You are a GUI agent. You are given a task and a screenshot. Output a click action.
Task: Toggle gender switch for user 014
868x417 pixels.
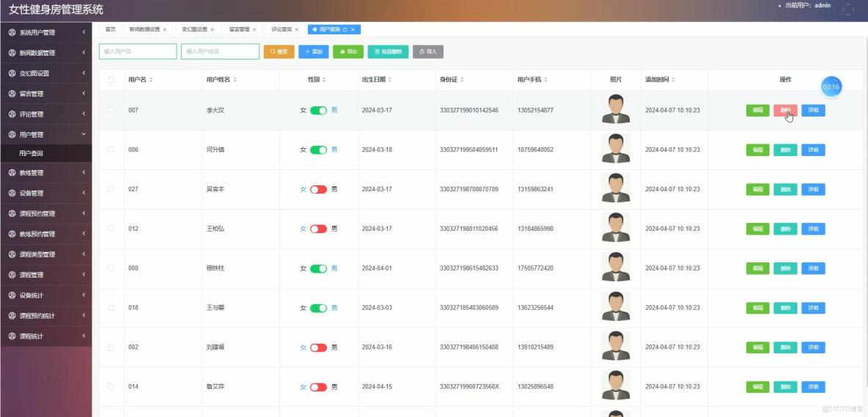click(318, 387)
